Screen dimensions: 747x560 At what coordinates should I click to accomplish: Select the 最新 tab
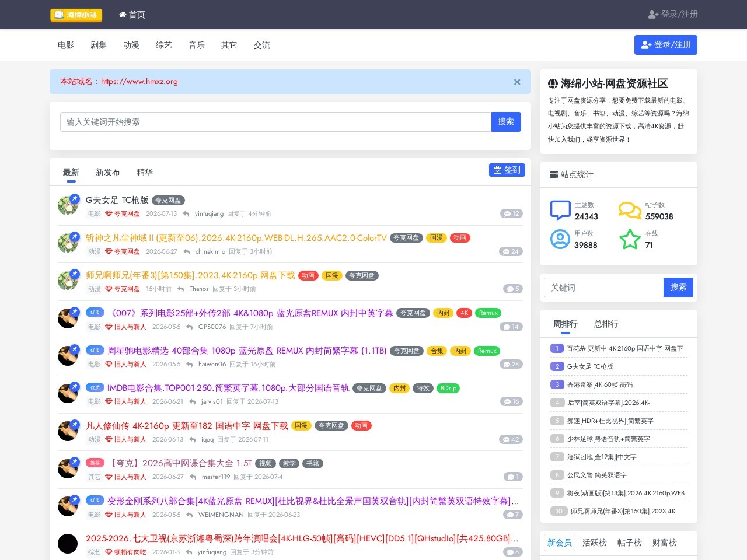pyautogui.click(x=71, y=172)
